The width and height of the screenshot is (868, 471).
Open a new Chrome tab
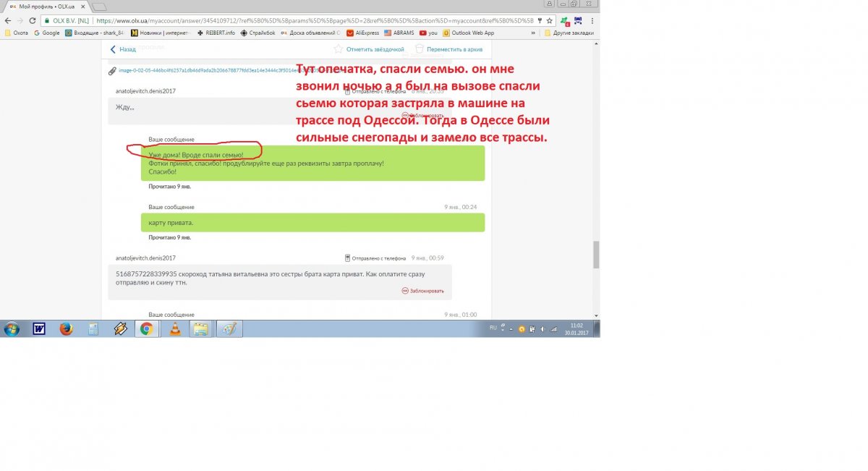99,7
